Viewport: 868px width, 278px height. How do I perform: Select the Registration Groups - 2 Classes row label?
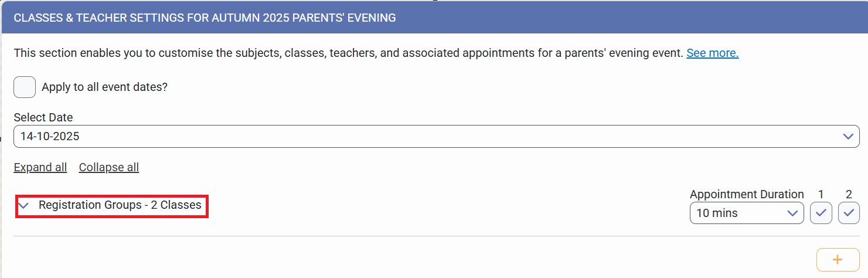click(120, 205)
